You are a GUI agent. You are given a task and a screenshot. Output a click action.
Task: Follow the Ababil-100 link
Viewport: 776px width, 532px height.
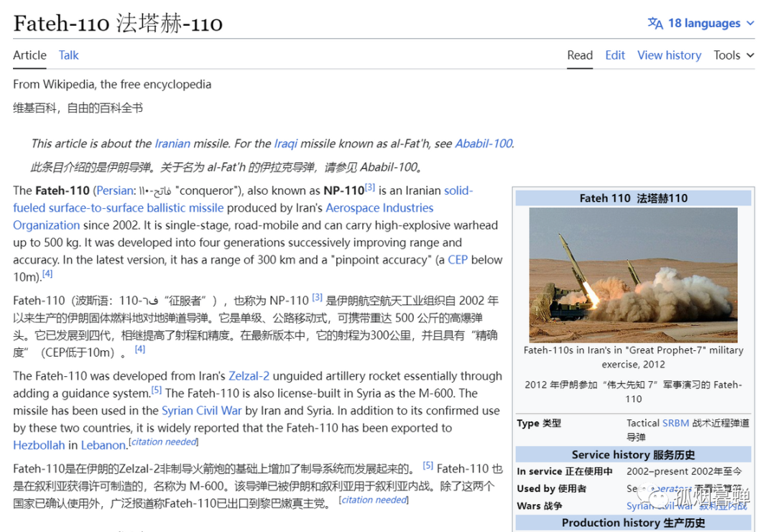[x=482, y=144]
